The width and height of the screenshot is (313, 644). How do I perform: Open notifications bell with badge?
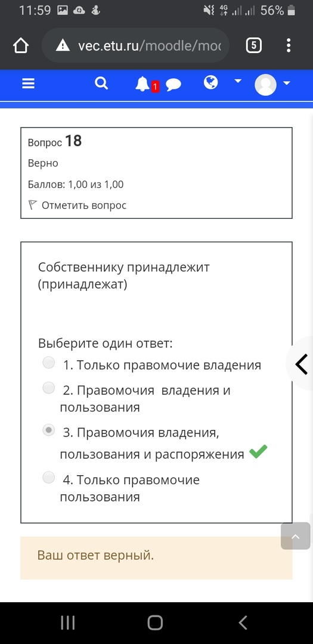pyautogui.click(x=147, y=85)
